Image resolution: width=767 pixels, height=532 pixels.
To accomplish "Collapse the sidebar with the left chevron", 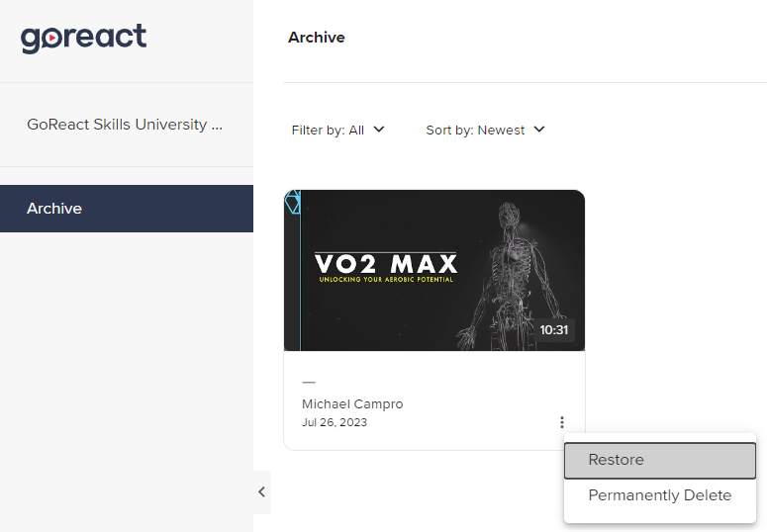I will coord(261,491).
